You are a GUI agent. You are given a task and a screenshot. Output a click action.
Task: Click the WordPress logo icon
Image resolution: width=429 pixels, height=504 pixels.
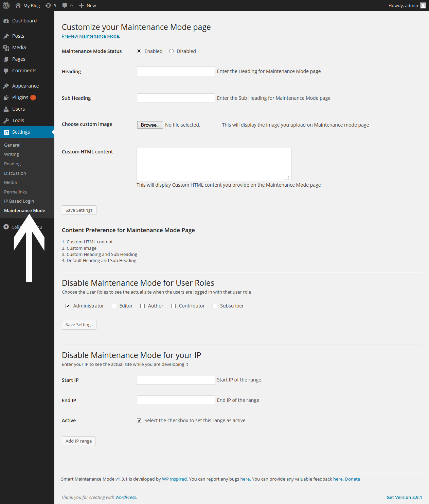pos(6,5)
